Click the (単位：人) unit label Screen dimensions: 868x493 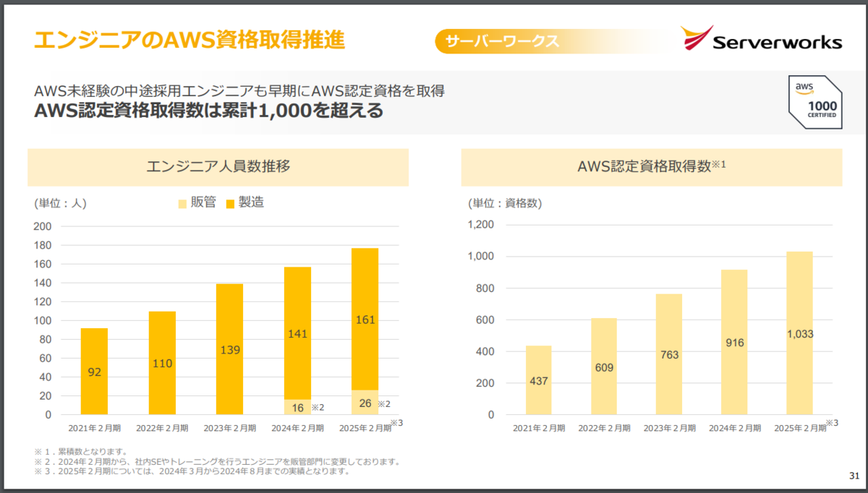click(x=60, y=203)
